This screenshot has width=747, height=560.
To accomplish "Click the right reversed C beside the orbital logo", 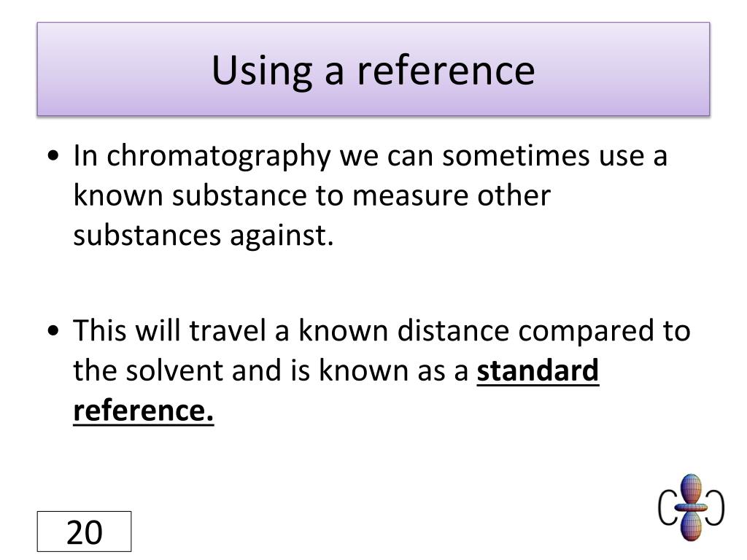I will pyautogui.click(x=716, y=508).
